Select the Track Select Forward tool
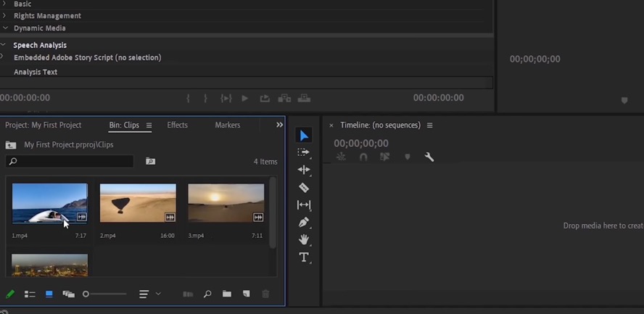The width and height of the screenshot is (644, 314). pyautogui.click(x=304, y=152)
